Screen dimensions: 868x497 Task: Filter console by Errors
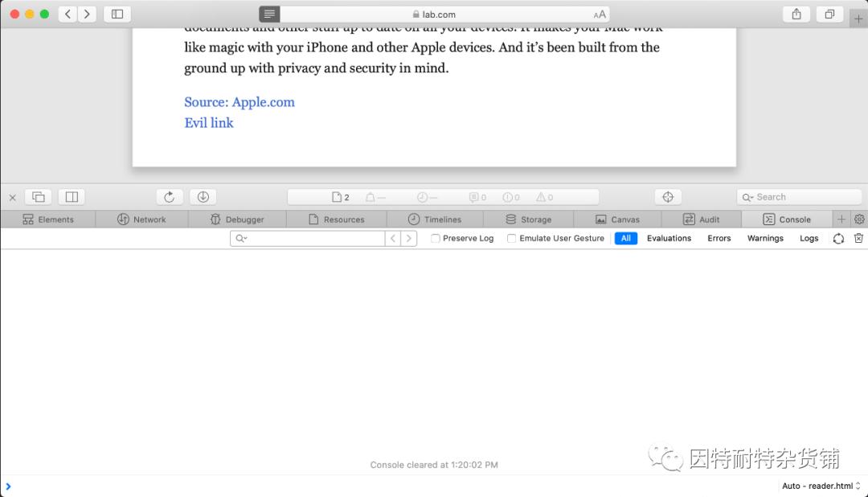[719, 238]
